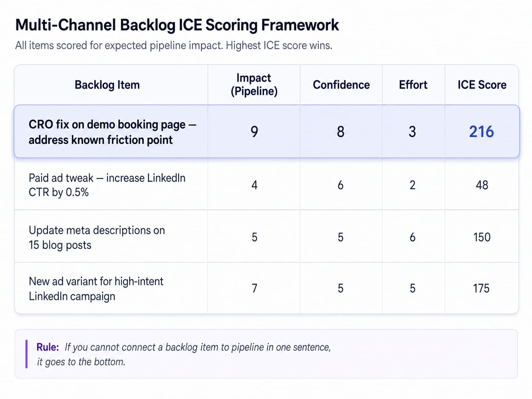Screen dimensions: 532x399
Task: Click the "New ad variant" backlog item
Action: [96, 289]
